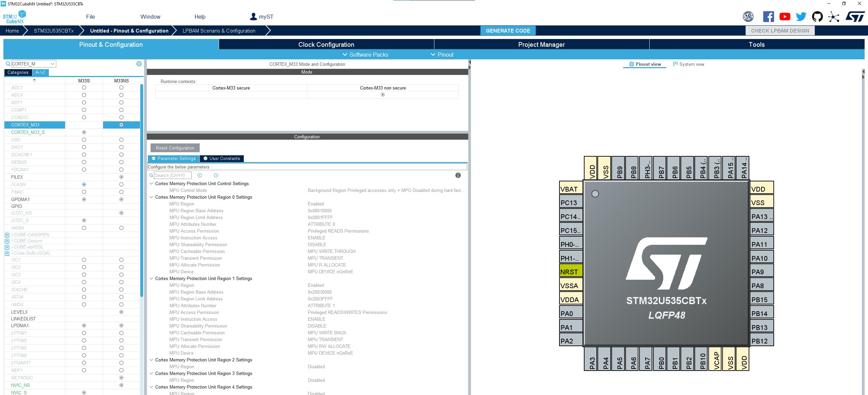Toggle the M33S radio for GPDMA1
This screenshot has width=868, height=395.
point(84,199)
